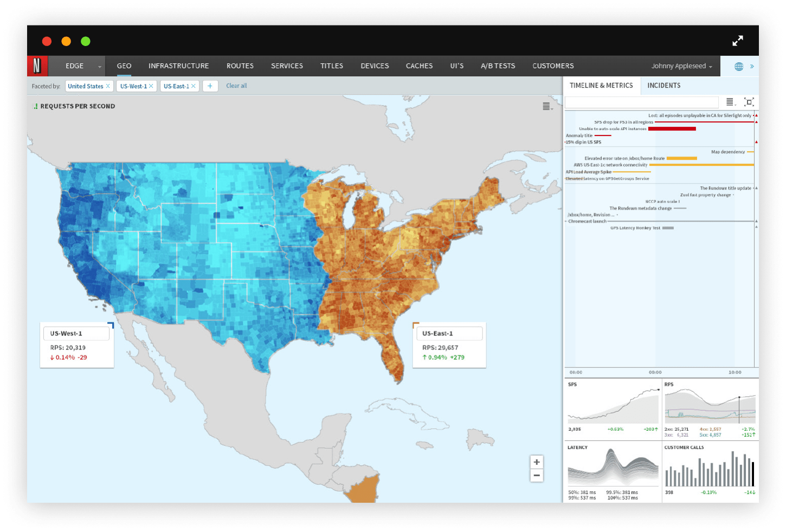This screenshot has height=532, width=786.
Task: Open the INFRASTRUCTURE tab
Action: (178, 66)
